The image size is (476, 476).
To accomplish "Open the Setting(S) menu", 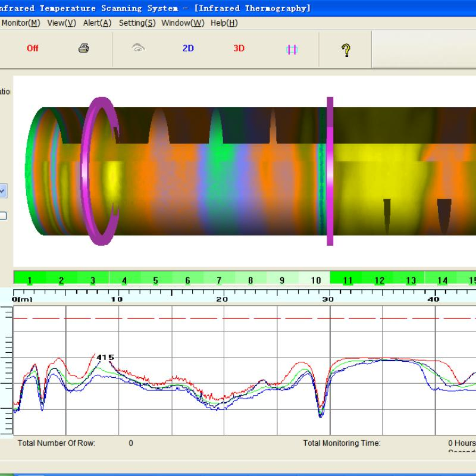I will point(137,23).
